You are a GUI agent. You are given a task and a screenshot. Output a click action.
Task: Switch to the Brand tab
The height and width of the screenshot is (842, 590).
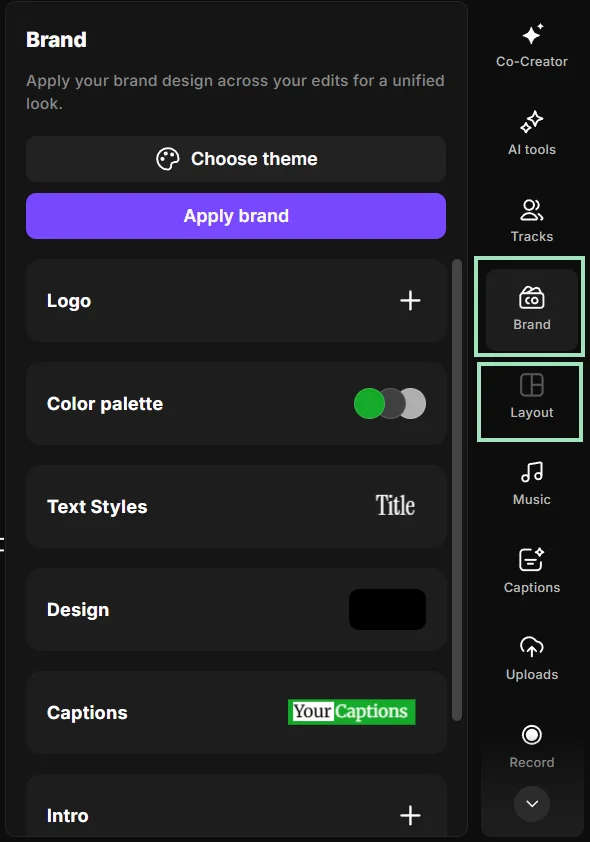[531, 307]
